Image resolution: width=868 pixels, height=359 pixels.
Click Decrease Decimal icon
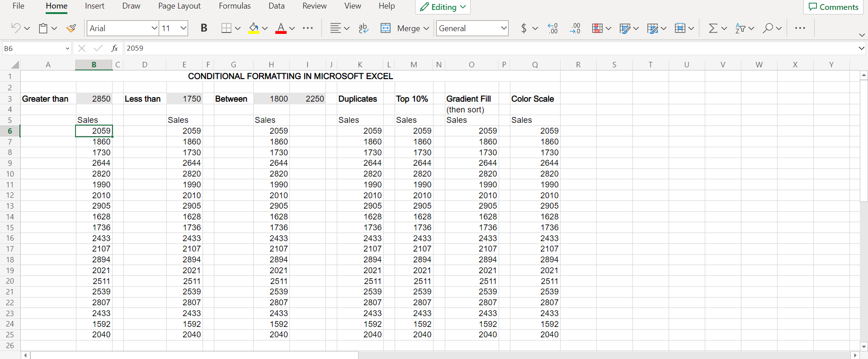coord(575,28)
